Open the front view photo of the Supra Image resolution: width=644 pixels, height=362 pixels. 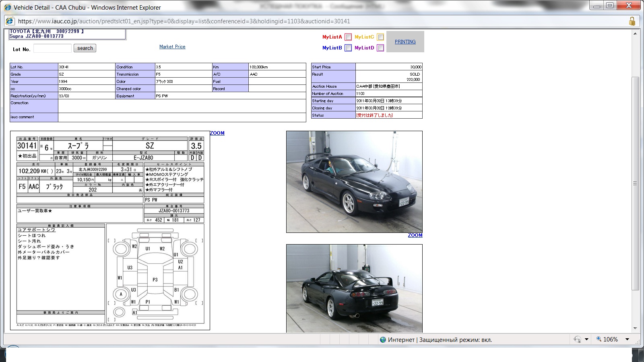coord(354,182)
